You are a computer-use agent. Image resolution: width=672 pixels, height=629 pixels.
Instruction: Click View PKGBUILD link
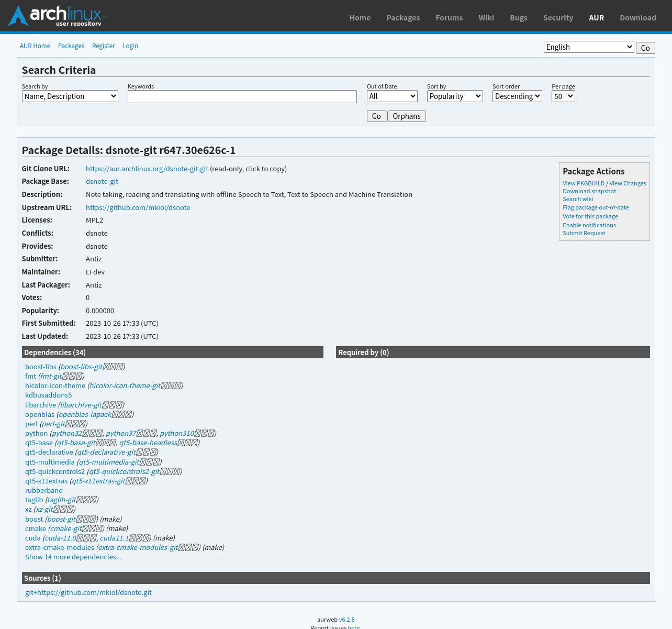[584, 183]
